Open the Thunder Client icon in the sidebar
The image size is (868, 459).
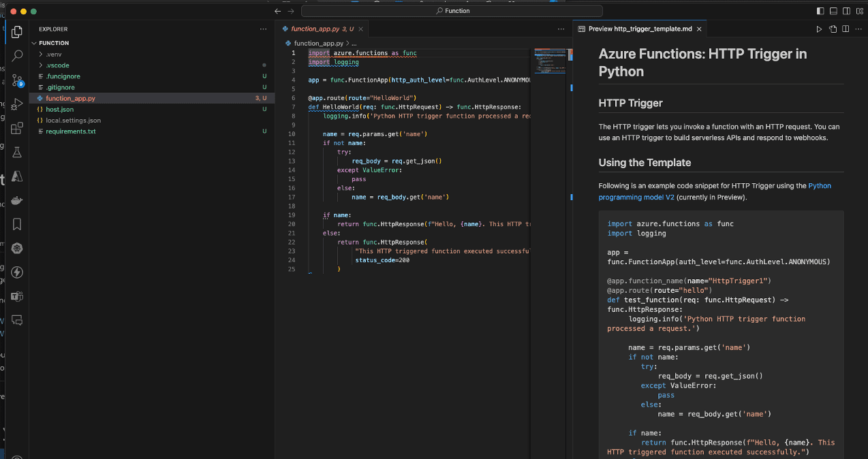[16, 272]
